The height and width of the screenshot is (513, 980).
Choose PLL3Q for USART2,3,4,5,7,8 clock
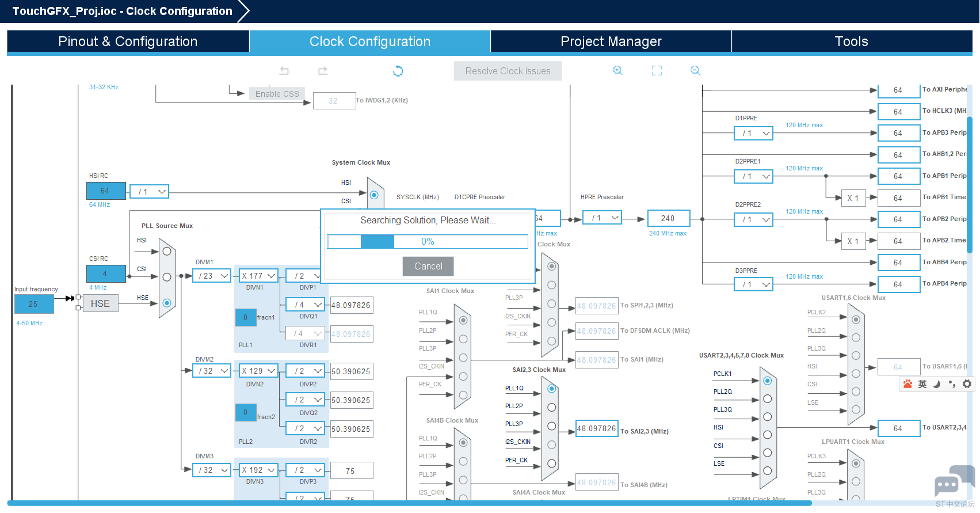767,417
